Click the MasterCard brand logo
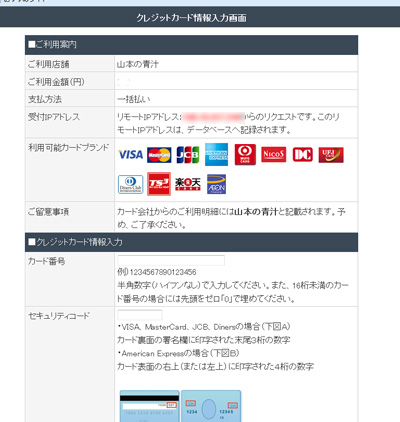 coord(159,155)
